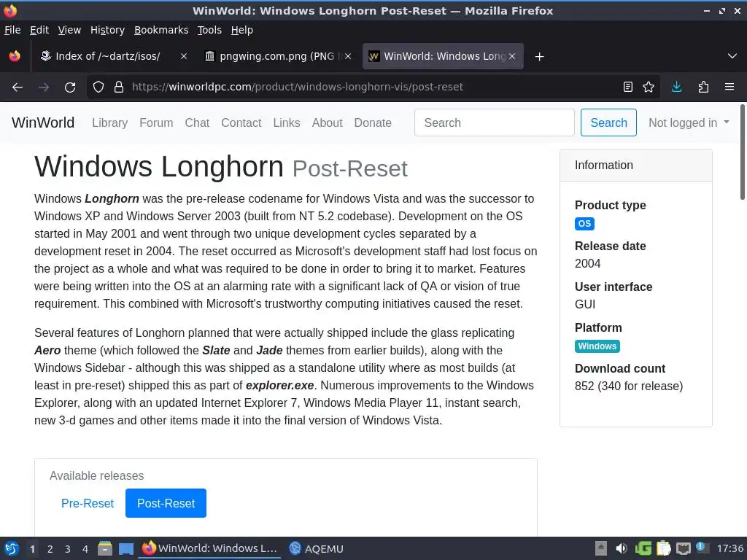Open Firefox View pinned tab icon

(15, 56)
